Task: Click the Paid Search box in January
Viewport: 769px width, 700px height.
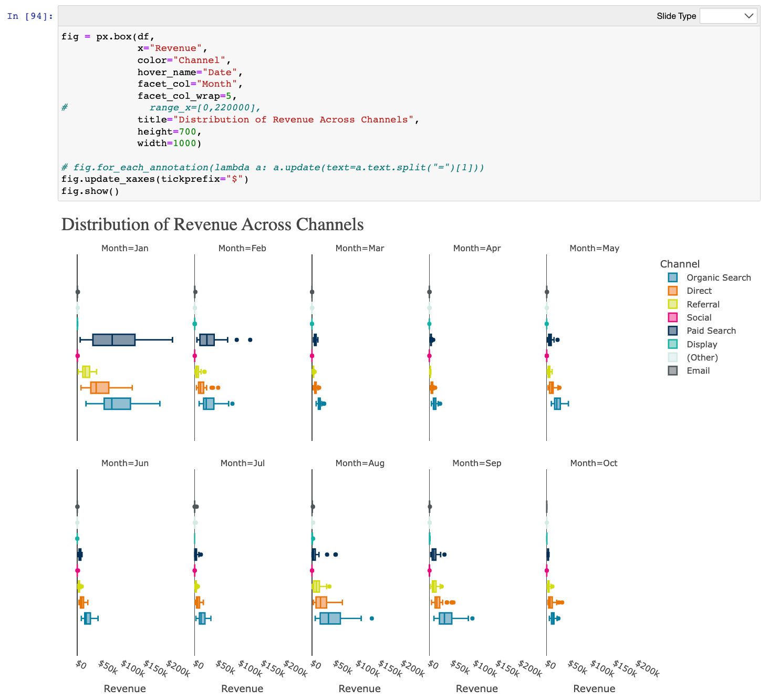Action: coord(114,340)
